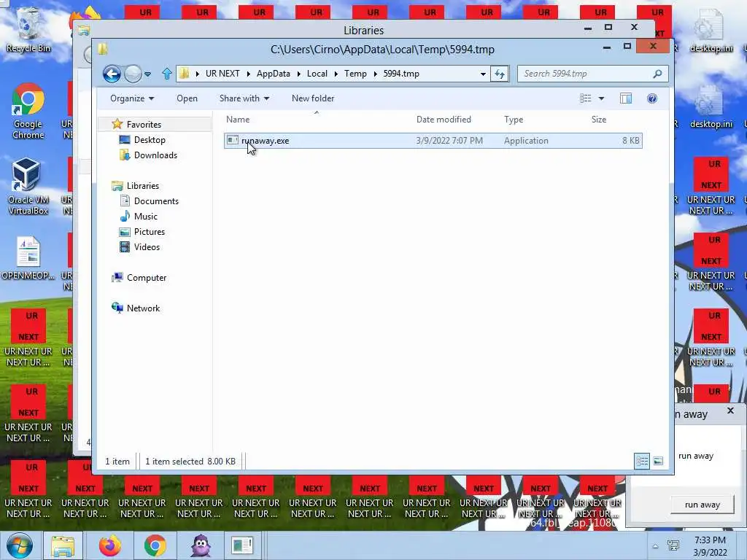This screenshot has height=560, width=747.
Task: Click the Chrome taskbar icon
Action: 155,545
